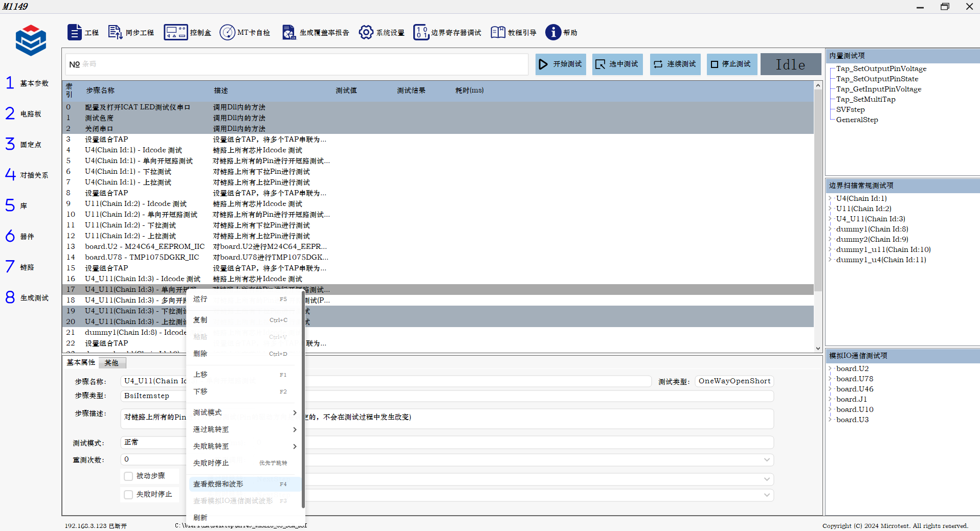Choose 刷新 in context menu
This screenshot has width=980, height=531.
tap(245, 518)
